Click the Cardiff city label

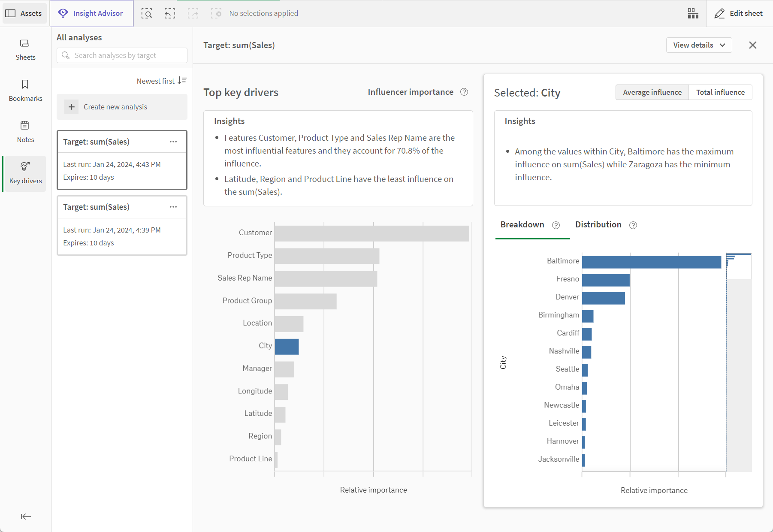click(x=568, y=333)
